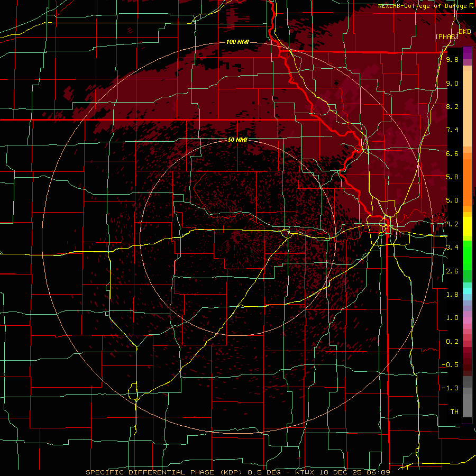Click the cyan color bar segment
Image resolution: width=476 pixels, height=476 pixels.
tap(467, 291)
